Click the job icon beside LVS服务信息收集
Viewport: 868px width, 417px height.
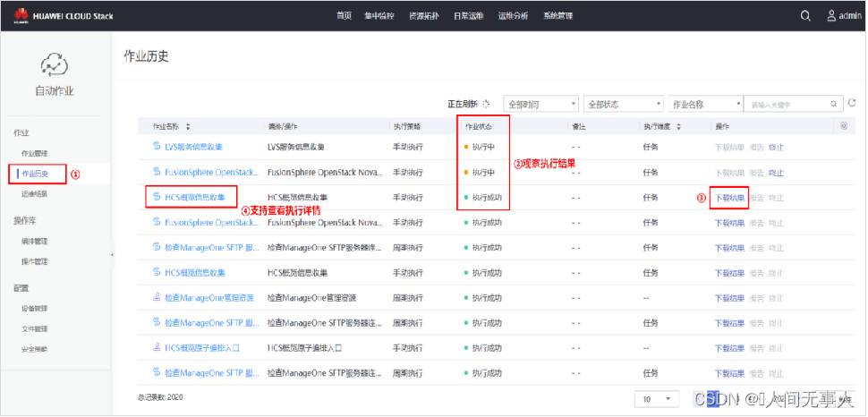(x=157, y=147)
